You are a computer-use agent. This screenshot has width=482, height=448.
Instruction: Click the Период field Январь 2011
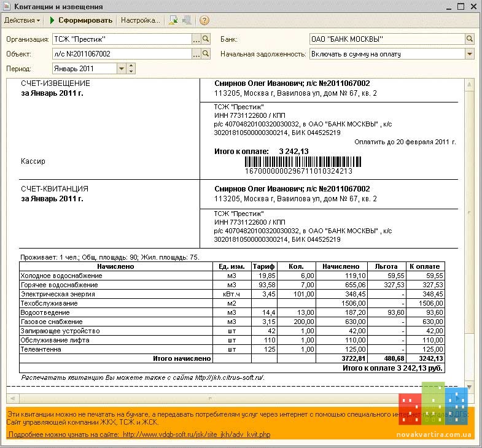pos(85,69)
